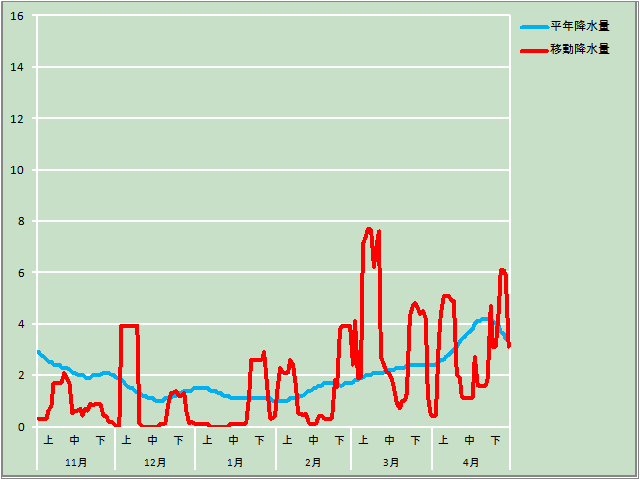Image resolution: width=640 pixels, height=480 pixels.
Task: Click the 中 label above 1月
Action: point(234,440)
